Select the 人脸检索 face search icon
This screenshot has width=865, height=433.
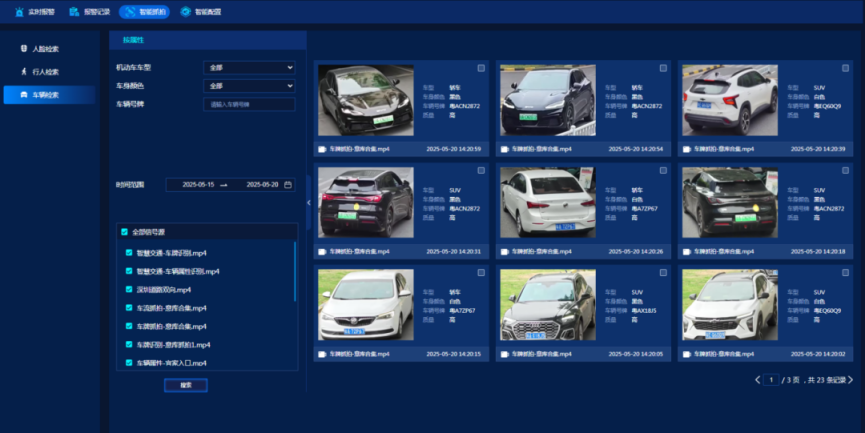[24, 48]
